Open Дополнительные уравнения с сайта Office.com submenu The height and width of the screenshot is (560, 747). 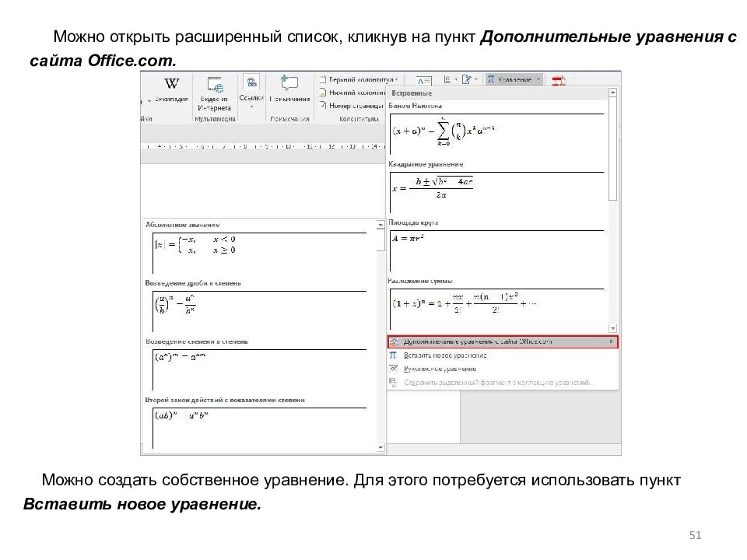pyautogui.click(x=503, y=341)
